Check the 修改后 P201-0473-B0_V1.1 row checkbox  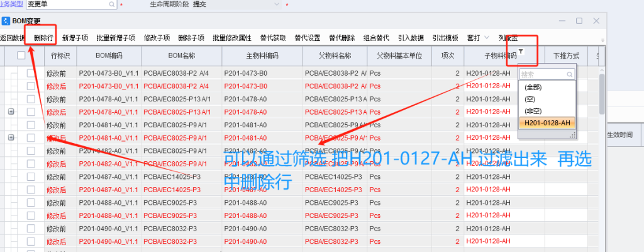[x=31, y=86]
